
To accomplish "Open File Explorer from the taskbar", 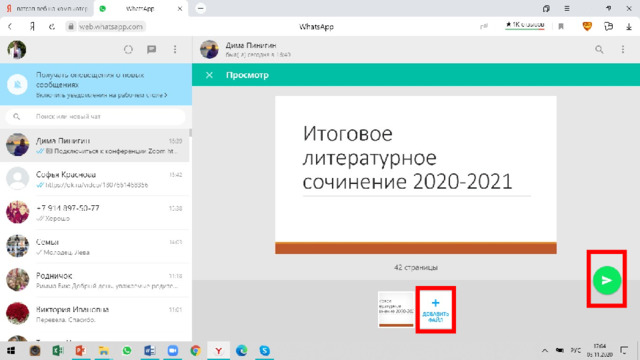I will pos(104,351).
